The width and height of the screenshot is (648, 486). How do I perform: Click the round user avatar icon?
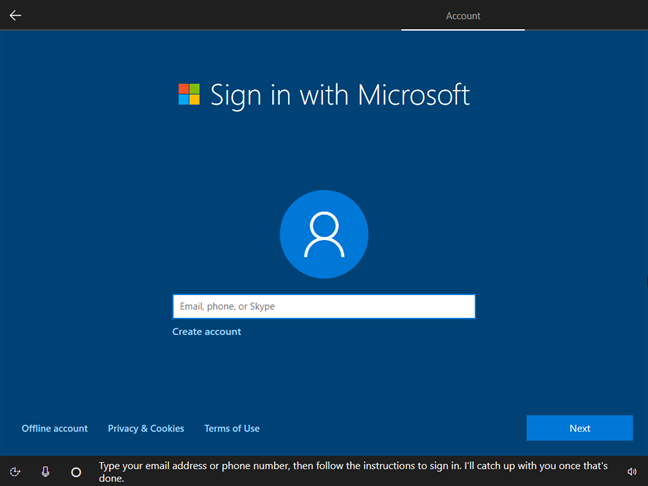pyautogui.click(x=324, y=234)
